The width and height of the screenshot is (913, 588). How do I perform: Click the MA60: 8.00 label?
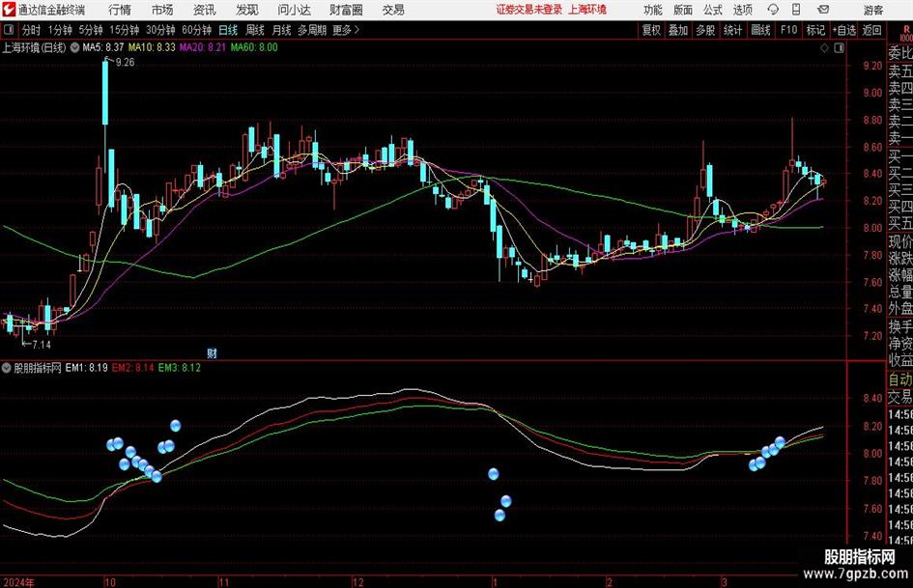(x=254, y=47)
